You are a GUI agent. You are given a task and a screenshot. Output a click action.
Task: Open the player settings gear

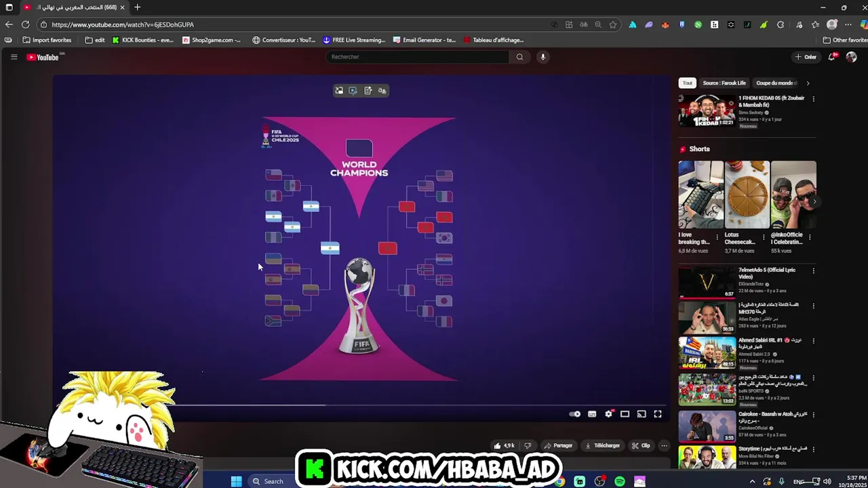point(608,414)
